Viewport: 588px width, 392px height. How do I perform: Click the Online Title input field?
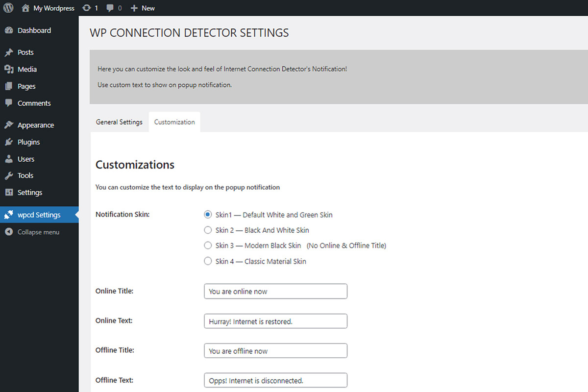(275, 291)
